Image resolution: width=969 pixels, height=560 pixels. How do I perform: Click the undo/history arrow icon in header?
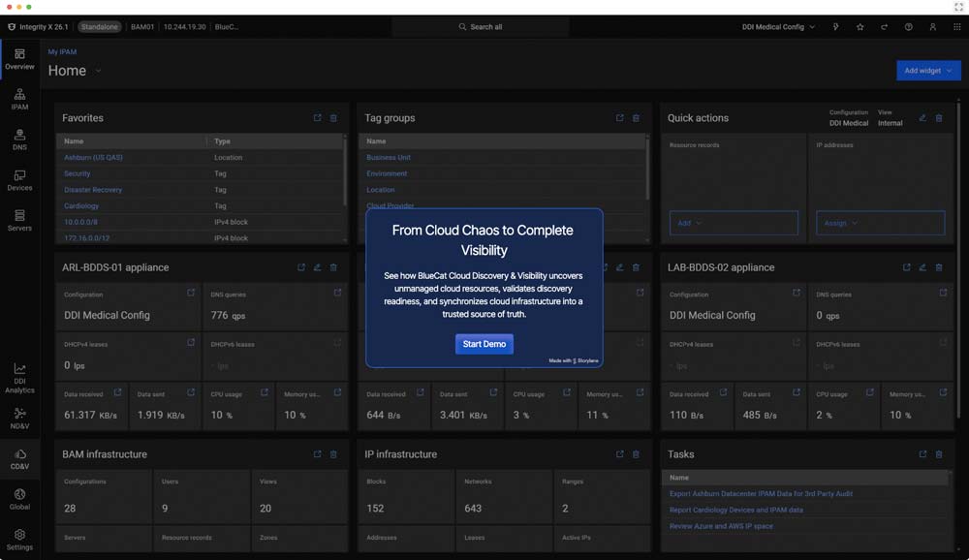coord(885,27)
